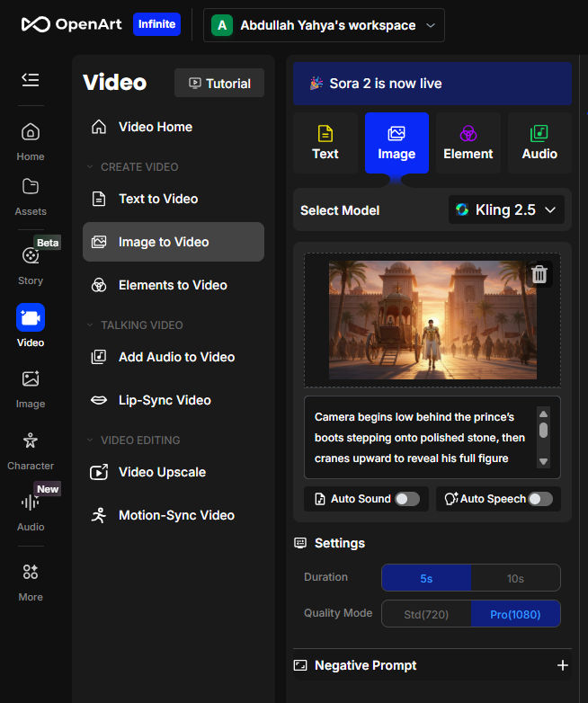The width and height of the screenshot is (588, 703).
Task: Open the Video Upscale link
Action: click(x=162, y=472)
